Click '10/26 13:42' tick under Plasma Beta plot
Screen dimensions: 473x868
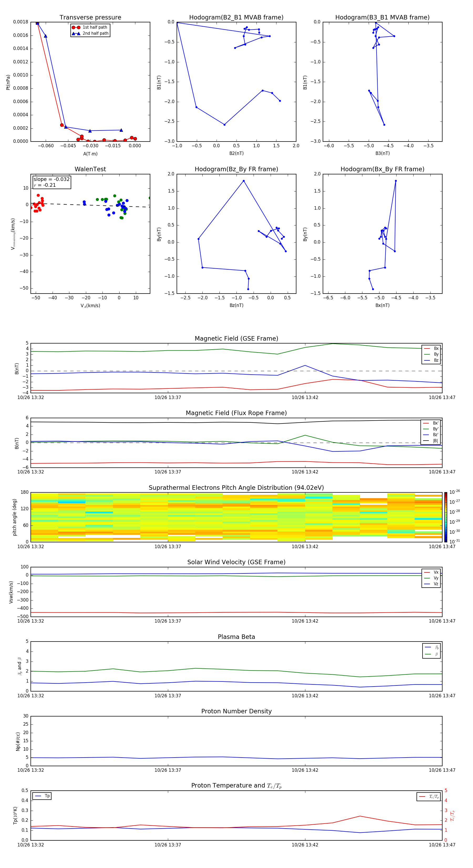(305, 696)
